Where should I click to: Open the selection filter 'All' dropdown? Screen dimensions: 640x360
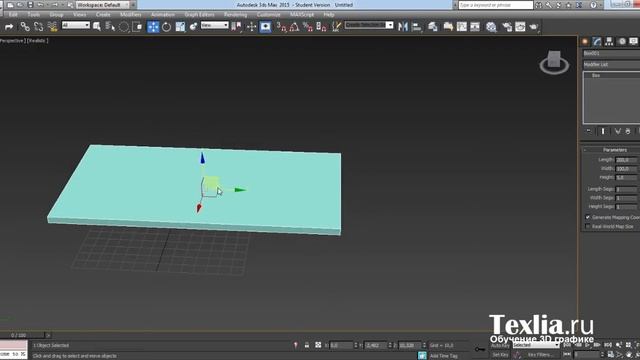[76, 25]
